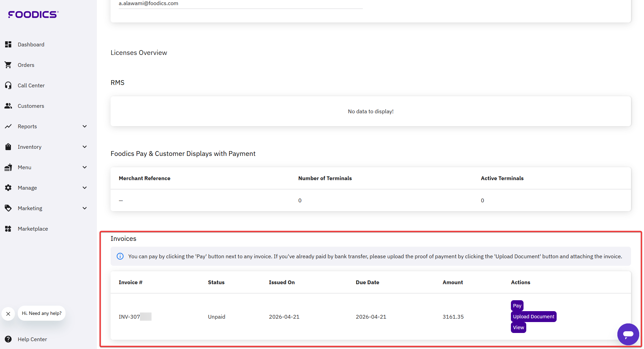Click the Marketplace apps icon

pyautogui.click(x=8, y=229)
